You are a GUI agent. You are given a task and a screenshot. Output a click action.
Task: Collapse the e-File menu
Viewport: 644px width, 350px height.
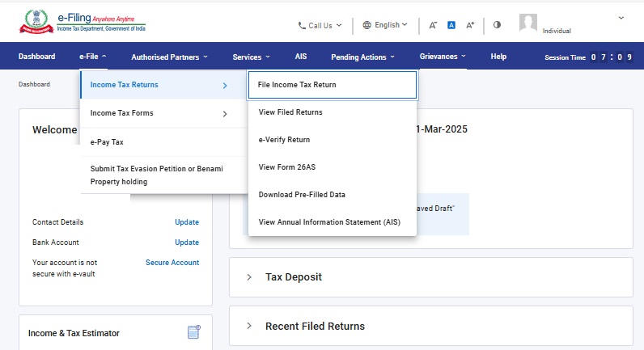(93, 57)
